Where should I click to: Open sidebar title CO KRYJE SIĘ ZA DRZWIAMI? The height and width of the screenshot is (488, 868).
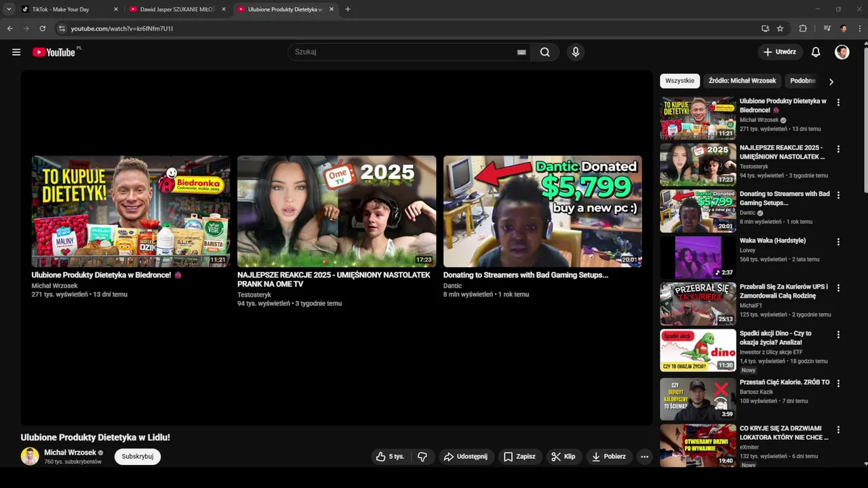(x=784, y=433)
